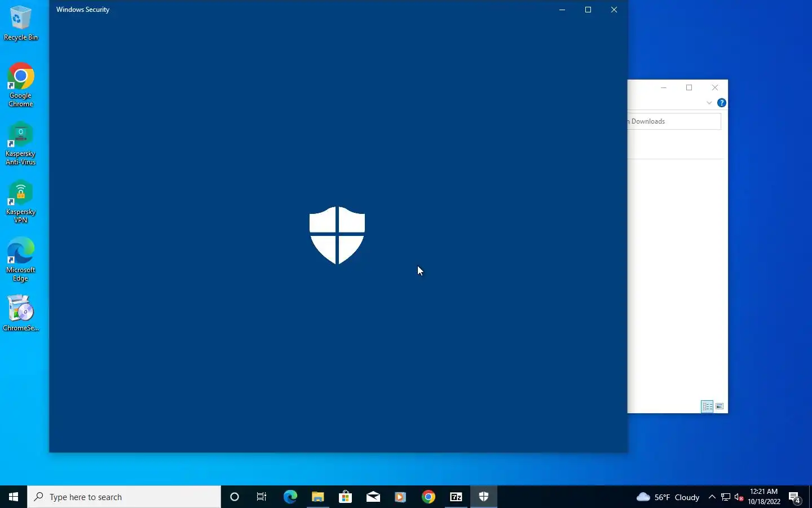Open the 56°F Cloudy weather widget

tap(668, 497)
